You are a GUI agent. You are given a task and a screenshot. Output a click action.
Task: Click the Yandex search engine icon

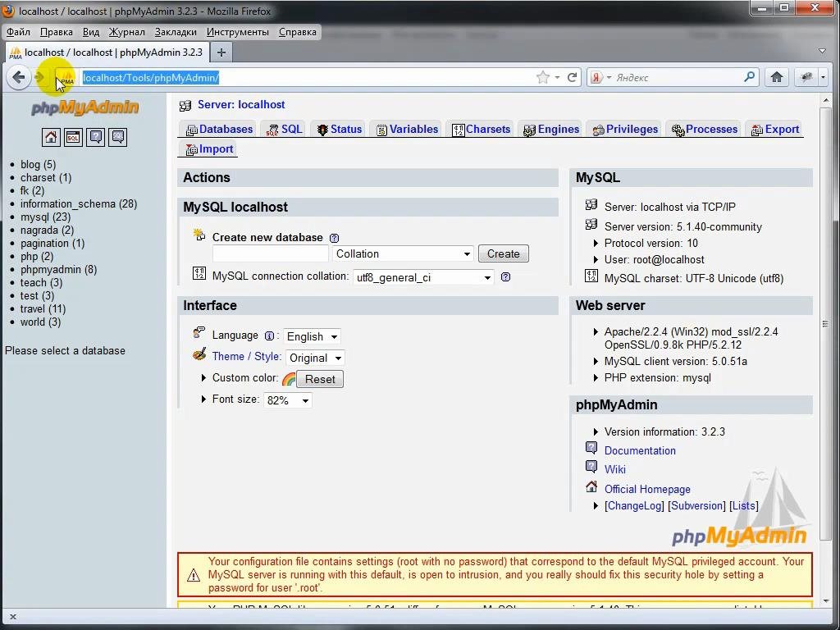click(x=596, y=78)
